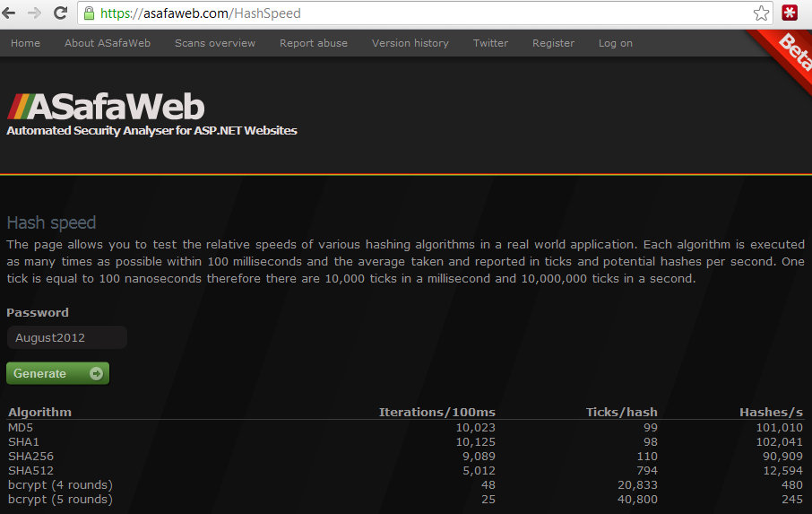Click the browser forward arrow
812x514 pixels.
tap(35, 13)
